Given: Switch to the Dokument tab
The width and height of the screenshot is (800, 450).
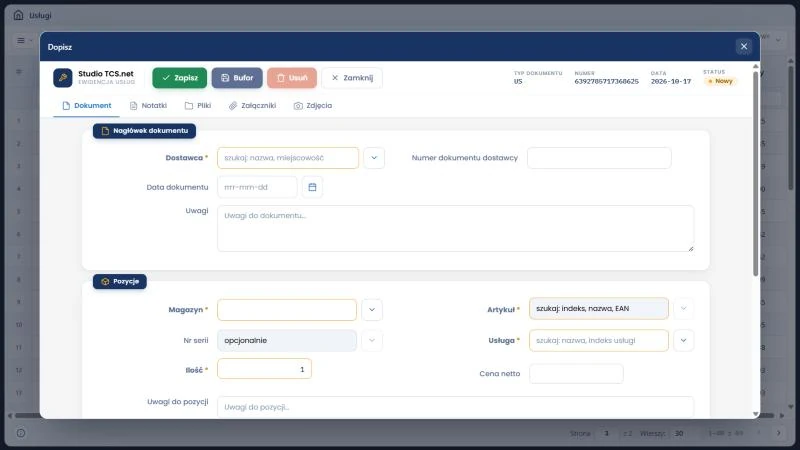Looking at the screenshot, I should [x=86, y=106].
